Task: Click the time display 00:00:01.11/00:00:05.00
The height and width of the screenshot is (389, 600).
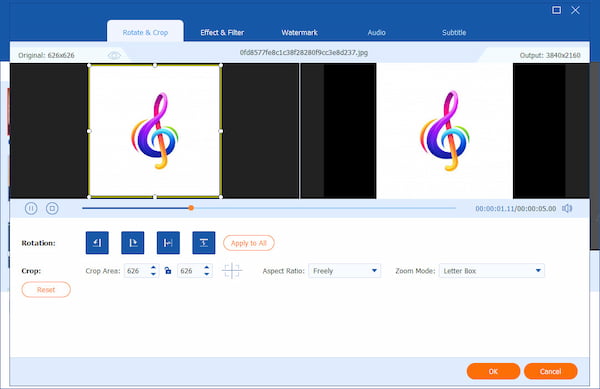Action: (x=515, y=208)
